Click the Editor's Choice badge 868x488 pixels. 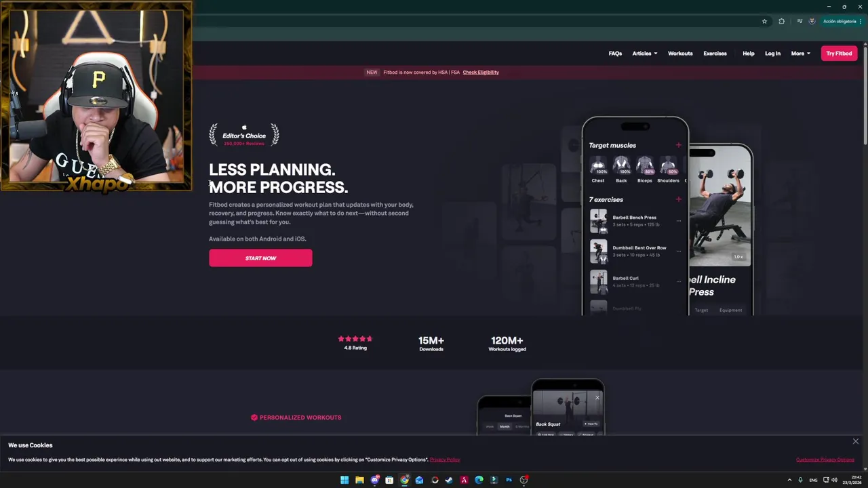click(244, 134)
